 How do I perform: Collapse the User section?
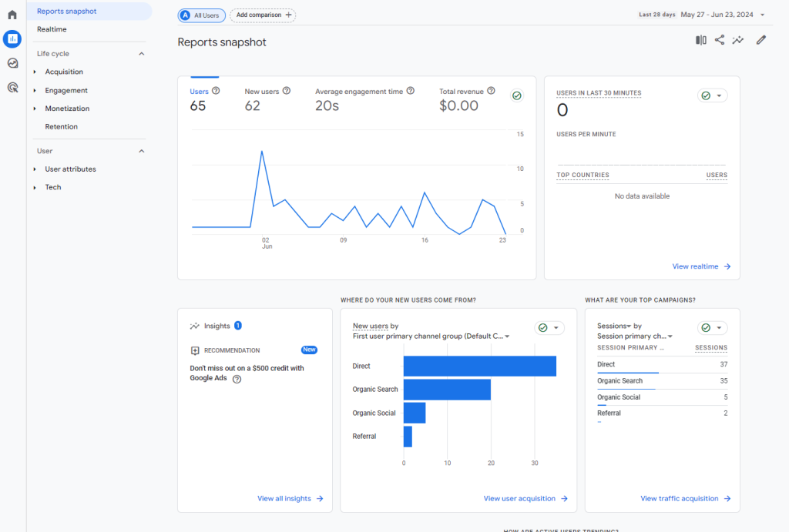click(x=140, y=150)
